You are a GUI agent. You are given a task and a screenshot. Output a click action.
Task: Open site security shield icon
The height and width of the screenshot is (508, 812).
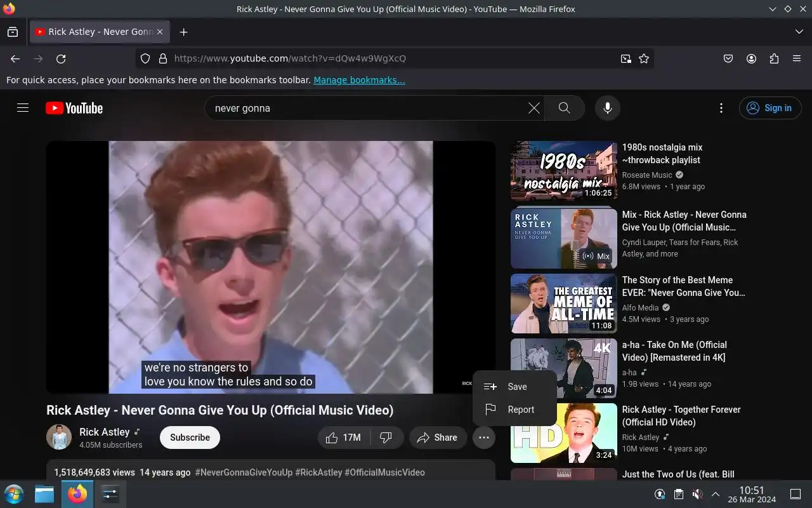(x=145, y=58)
